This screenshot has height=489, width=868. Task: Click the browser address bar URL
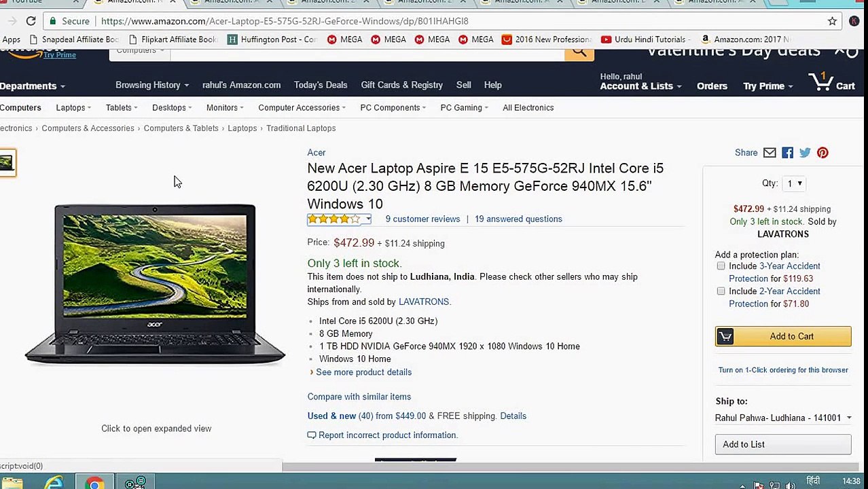pyautogui.click(x=285, y=21)
